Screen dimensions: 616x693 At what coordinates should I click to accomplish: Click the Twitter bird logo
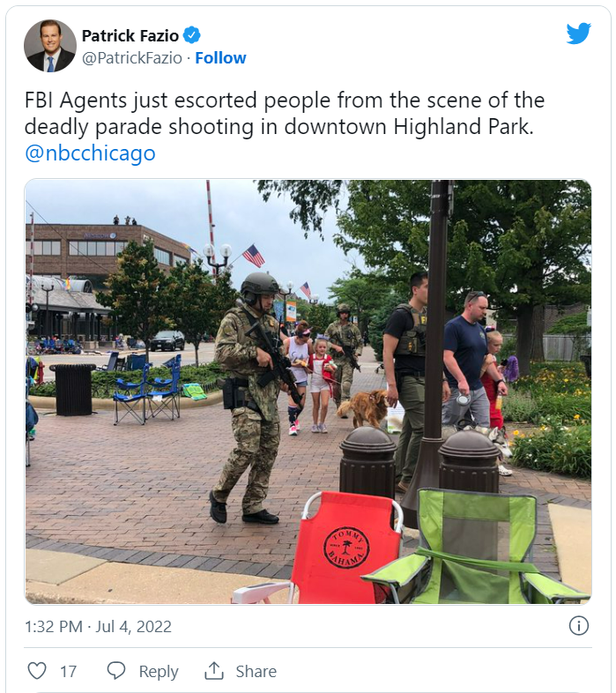(578, 34)
